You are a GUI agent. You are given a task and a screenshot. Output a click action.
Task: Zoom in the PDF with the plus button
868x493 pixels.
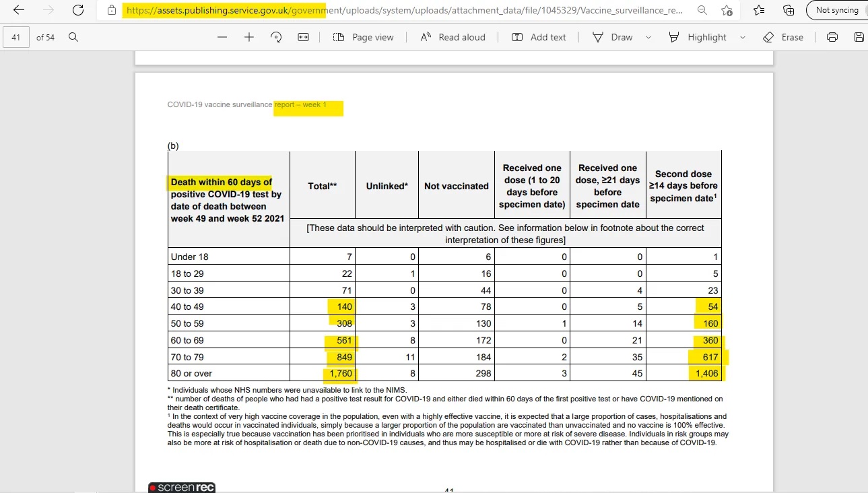pyautogui.click(x=249, y=37)
